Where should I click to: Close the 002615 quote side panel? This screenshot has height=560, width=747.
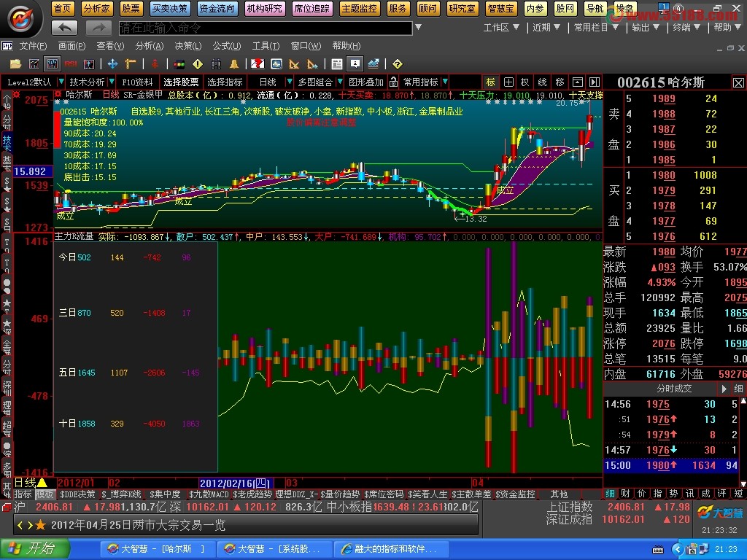click(738, 83)
